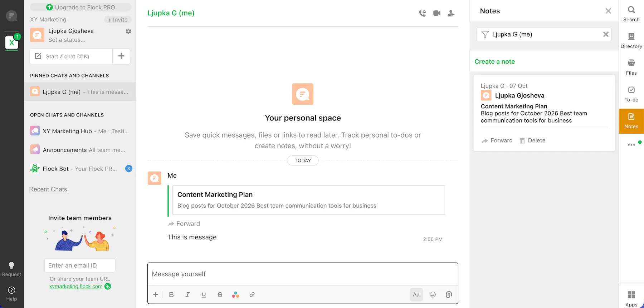Insert a link using the chain icon

pos(252,295)
